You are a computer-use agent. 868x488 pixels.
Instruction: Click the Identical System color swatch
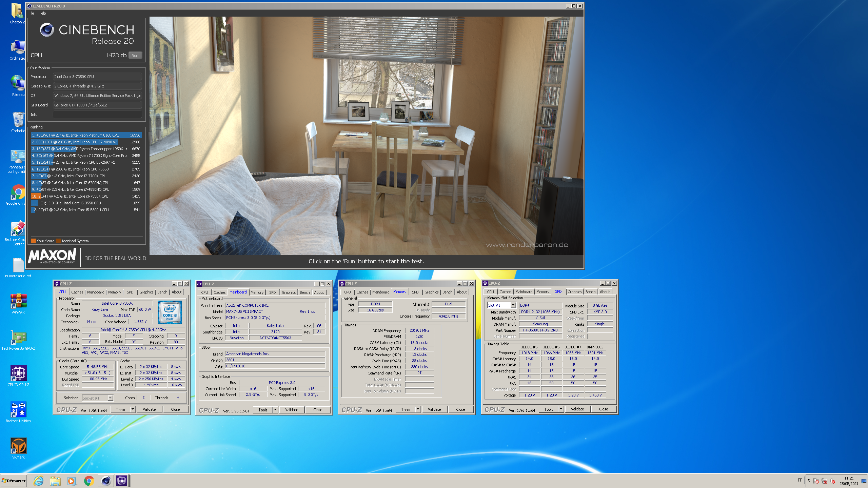click(58, 241)
